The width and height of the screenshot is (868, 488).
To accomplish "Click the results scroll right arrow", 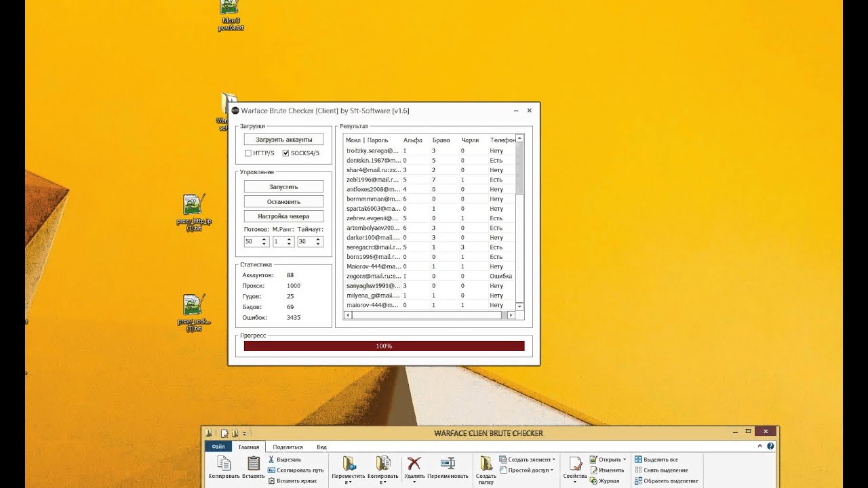I will click(x=511, y=315).
